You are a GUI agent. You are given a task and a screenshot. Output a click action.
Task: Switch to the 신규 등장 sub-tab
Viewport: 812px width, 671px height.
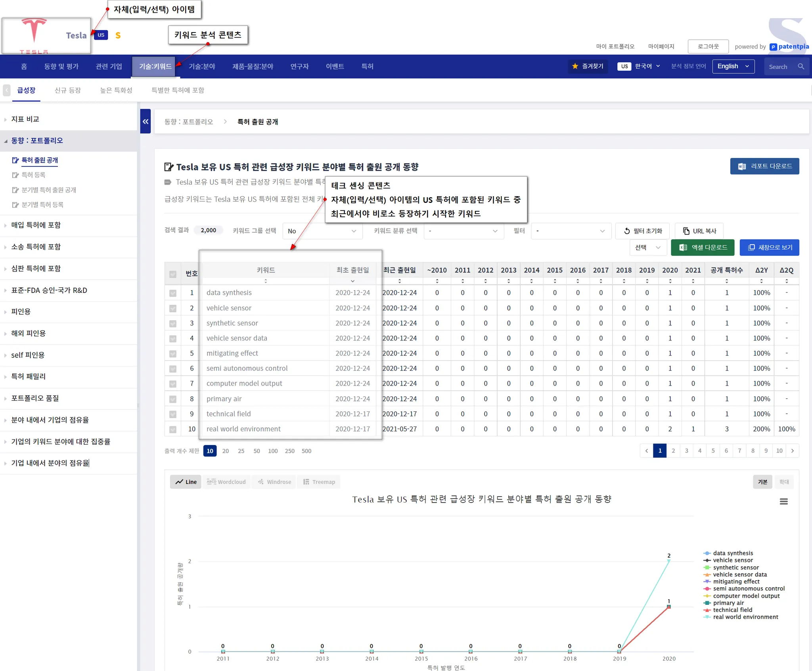pos(67,90)
